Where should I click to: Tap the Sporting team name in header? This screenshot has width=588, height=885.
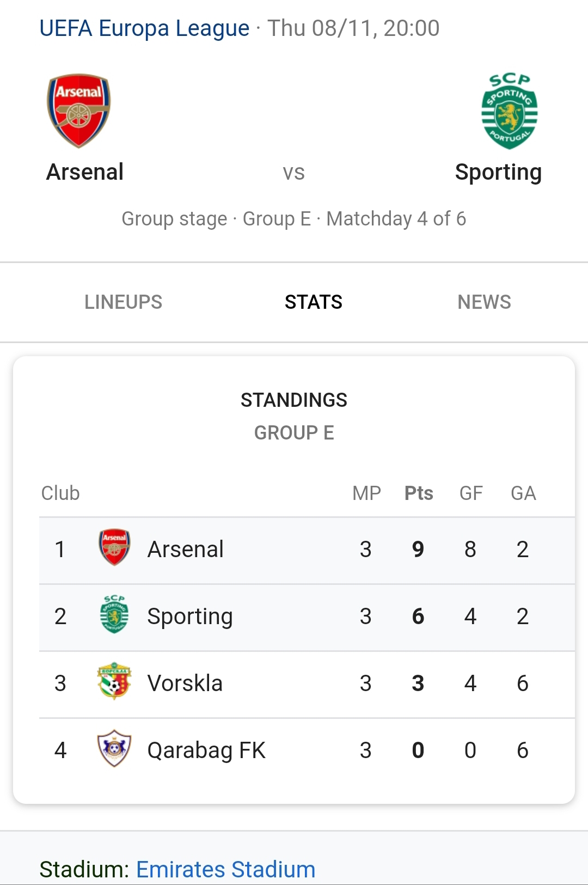click(498, 172)
